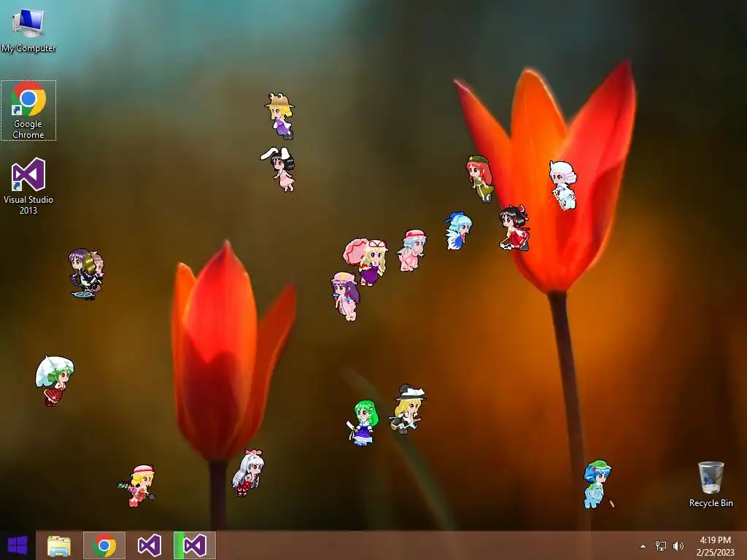The height and width of the screenshot is (560, 747).
Task: Click the white-haired mascot on the tulip
Action: (563, 185)
